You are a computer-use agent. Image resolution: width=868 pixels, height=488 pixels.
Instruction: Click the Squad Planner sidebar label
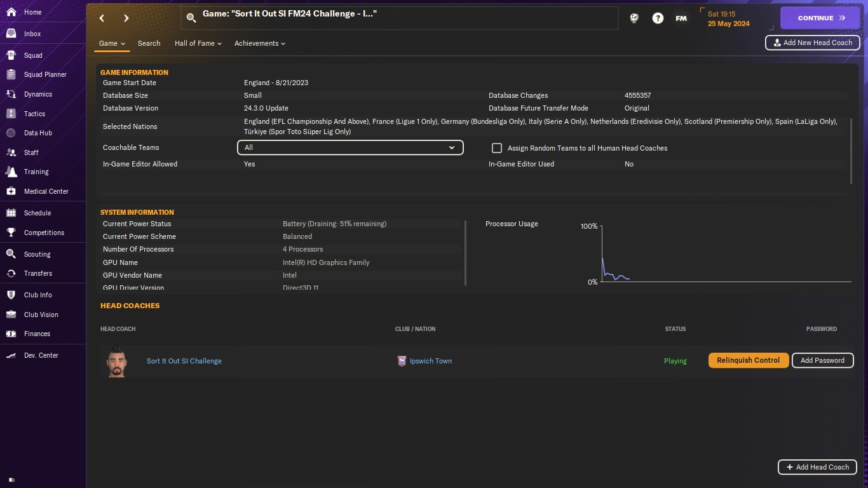(x=45, y=74)
